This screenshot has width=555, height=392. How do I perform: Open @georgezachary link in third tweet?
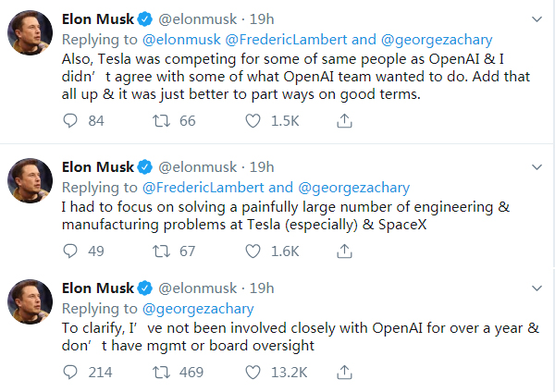point(198,309)
